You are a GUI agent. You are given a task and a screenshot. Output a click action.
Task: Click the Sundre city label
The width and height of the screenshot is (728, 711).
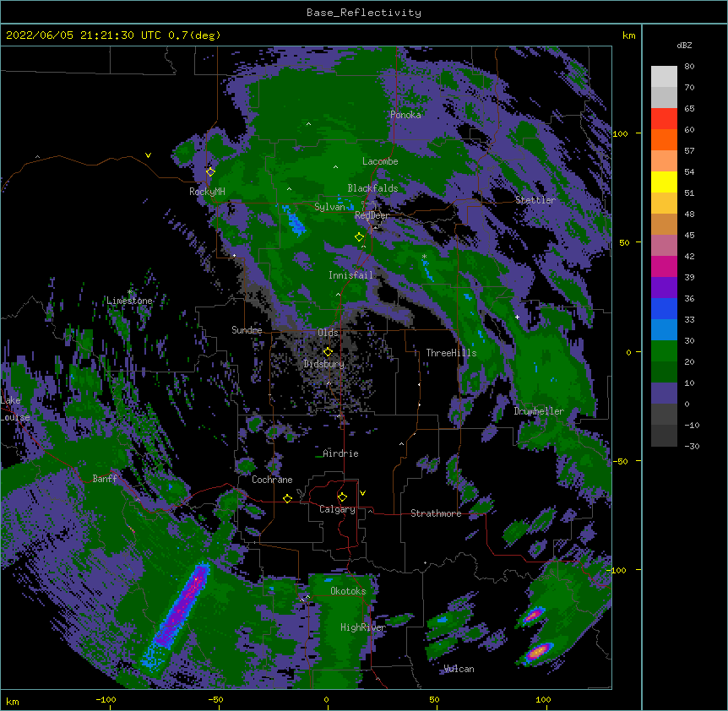[x=247, y=330]
